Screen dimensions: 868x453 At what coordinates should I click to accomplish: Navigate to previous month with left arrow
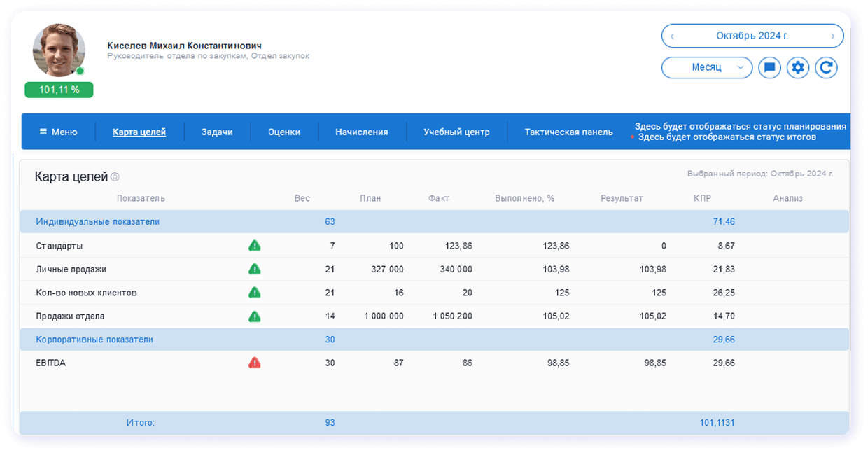(673, 36)
